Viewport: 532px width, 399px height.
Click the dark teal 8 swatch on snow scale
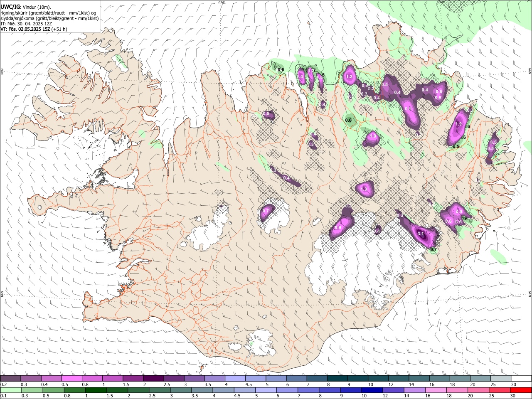coord(337,378)
